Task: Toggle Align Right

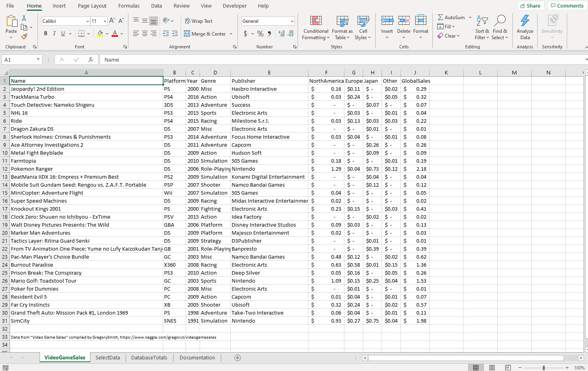Action: tap(154, 34)
